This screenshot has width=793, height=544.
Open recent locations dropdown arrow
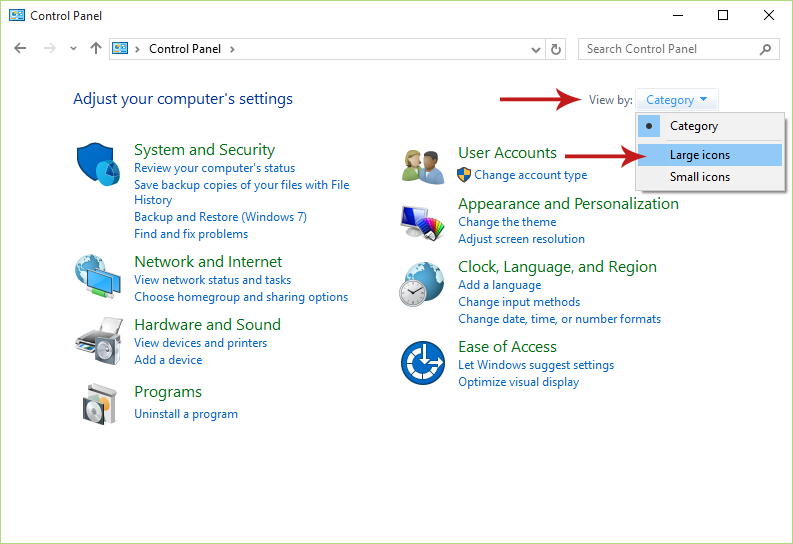click(x=73, y=49)
